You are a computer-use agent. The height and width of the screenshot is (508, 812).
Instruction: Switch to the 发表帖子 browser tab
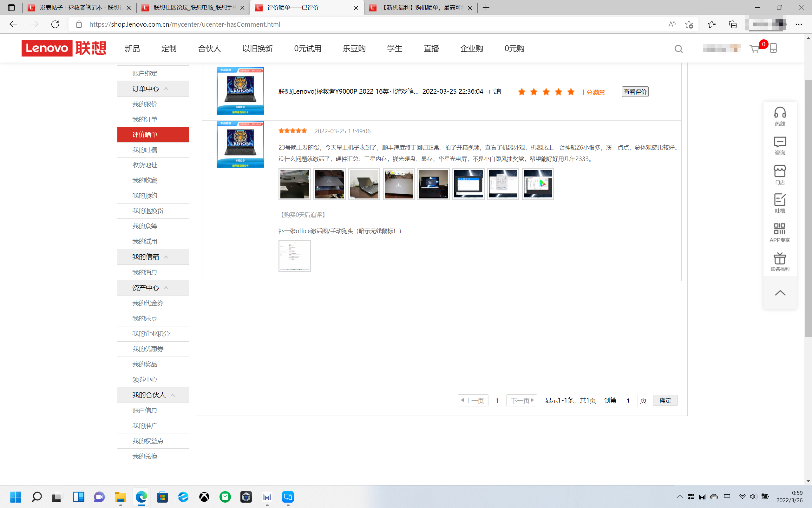tap(79, 7)
